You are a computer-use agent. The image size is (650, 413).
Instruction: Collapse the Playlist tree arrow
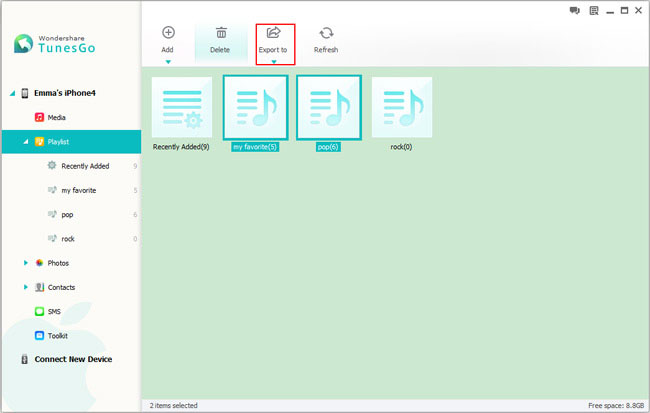(26, 142)
